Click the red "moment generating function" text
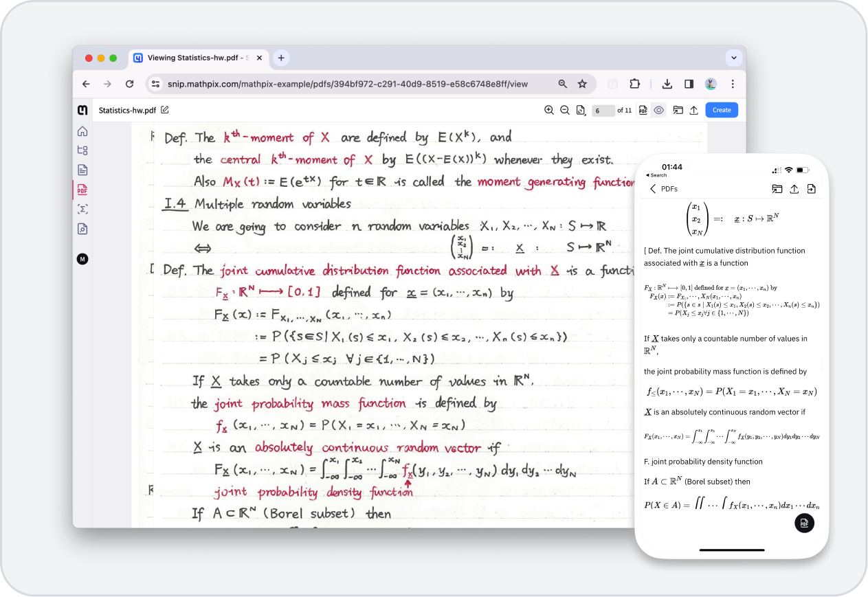Screen dimensions: 868x597 (555, 182)
